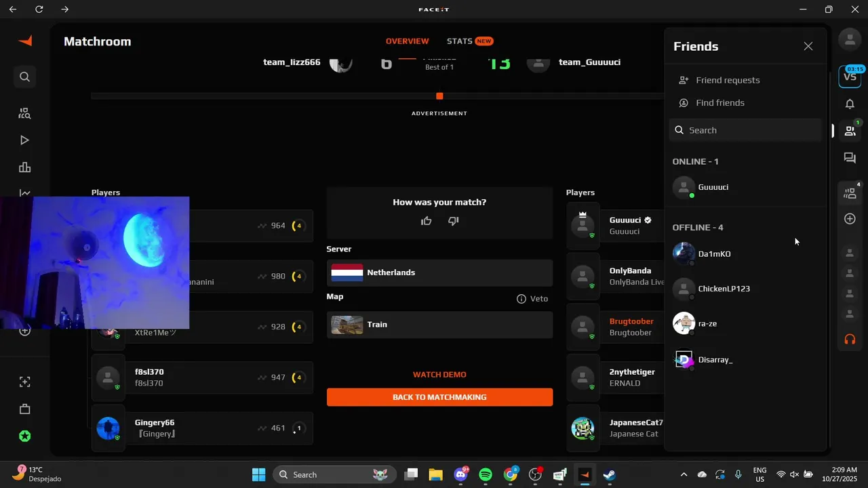868x488 pixels.
Task: Rate the match with thumbs up
Action: [x=426, y=220]
